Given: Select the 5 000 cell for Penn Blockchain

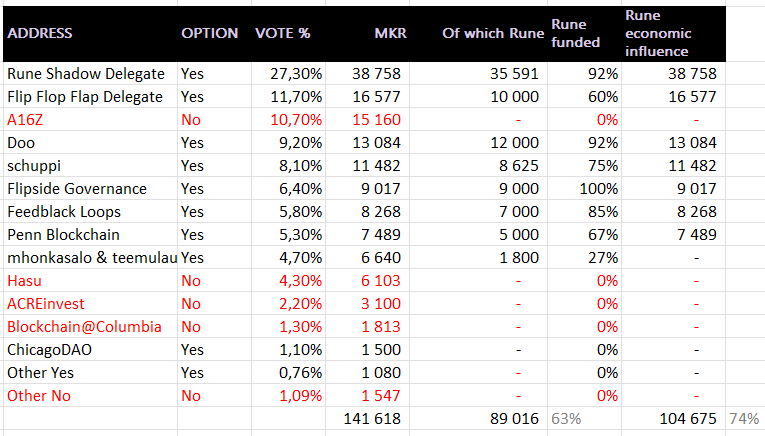Looking at the screenshot, I should coord(521,235).
